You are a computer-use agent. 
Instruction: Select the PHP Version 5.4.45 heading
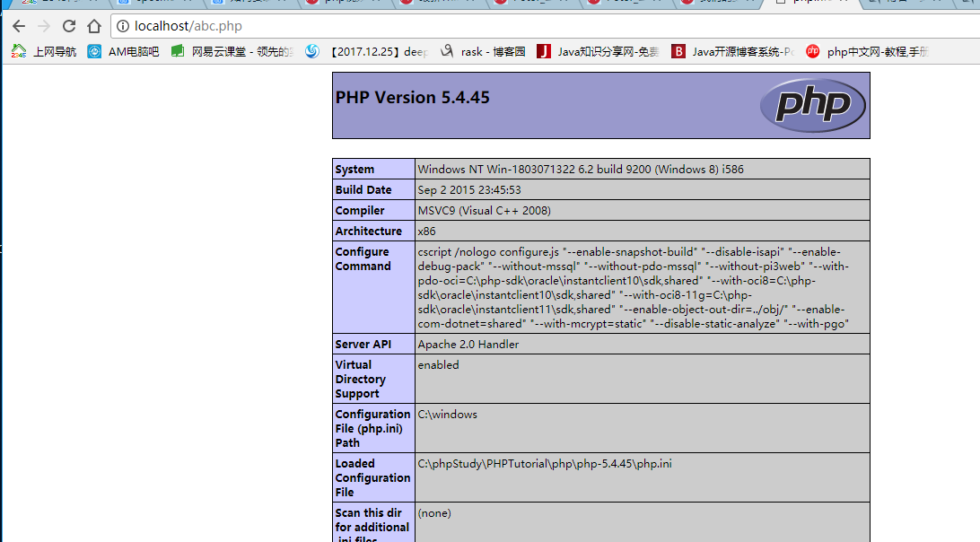413,98
